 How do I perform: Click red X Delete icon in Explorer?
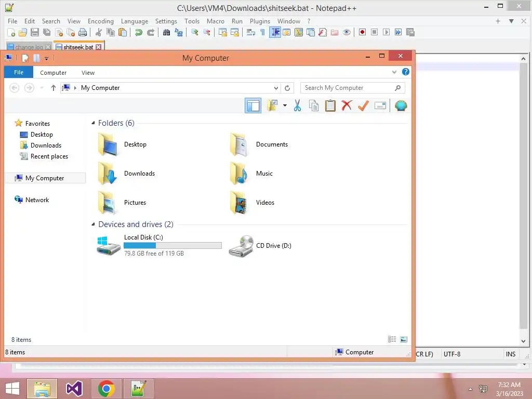(x=347, y=105)
